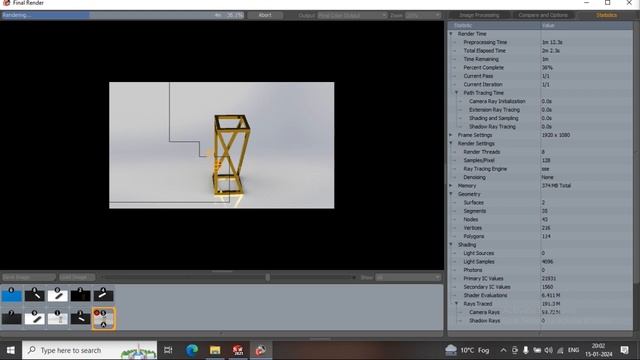Open Task View from the taskbar

click(x=168, y=350)
